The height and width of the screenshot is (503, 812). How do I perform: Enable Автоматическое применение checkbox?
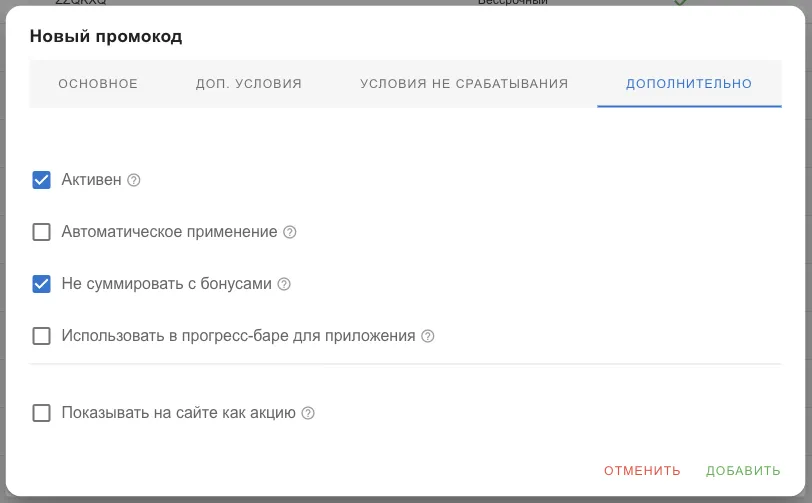41,232
